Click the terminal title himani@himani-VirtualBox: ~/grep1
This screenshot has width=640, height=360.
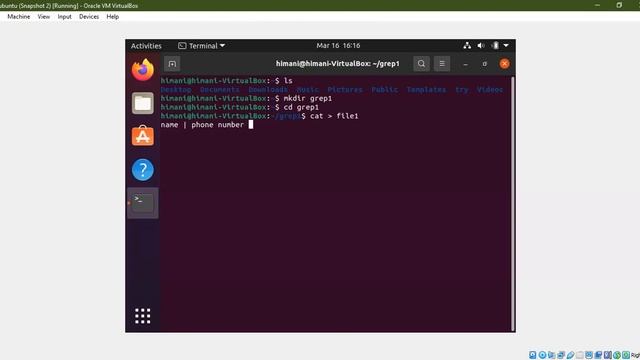338,64
